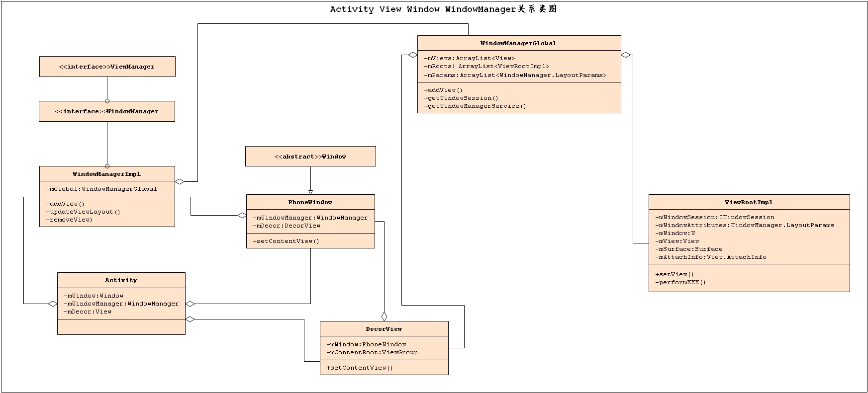
Task: Select the -mGlobal:WindowManagerGlobal field
Action: coord(101,189)
